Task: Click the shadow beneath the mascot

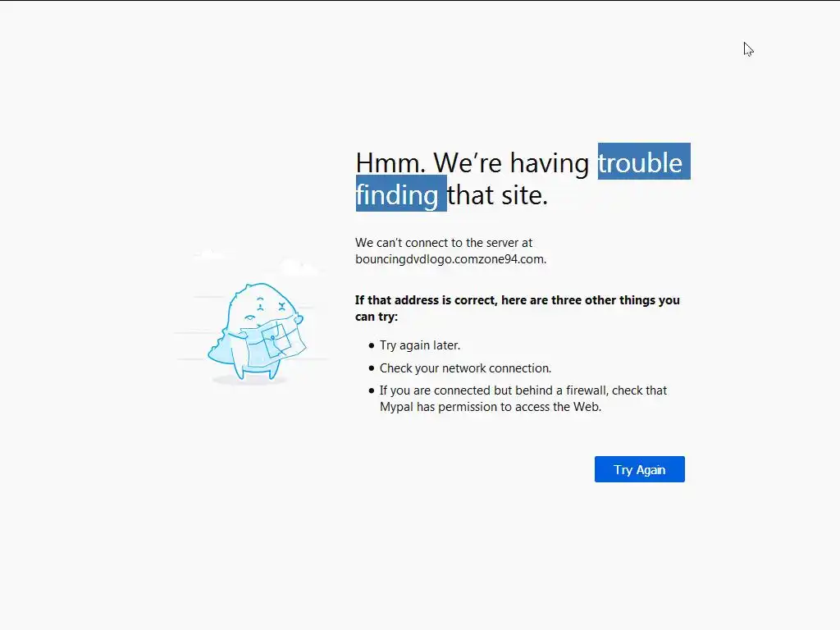Action: tap(250, 381)
